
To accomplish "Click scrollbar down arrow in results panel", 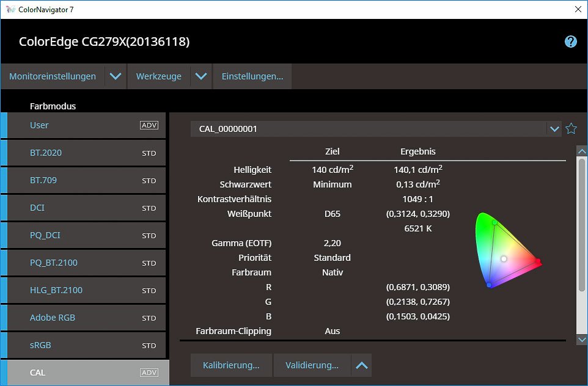I will [x=582, y=340].
